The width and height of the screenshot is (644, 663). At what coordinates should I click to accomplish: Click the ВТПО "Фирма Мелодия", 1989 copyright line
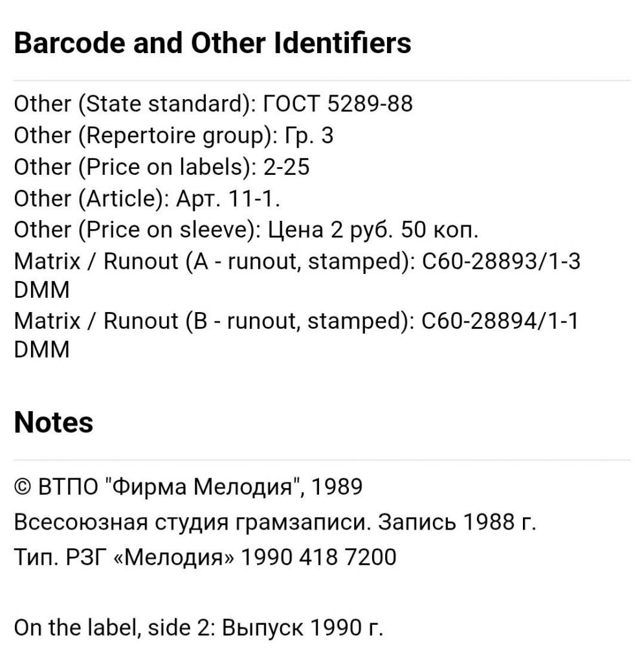tap(188, 487)
